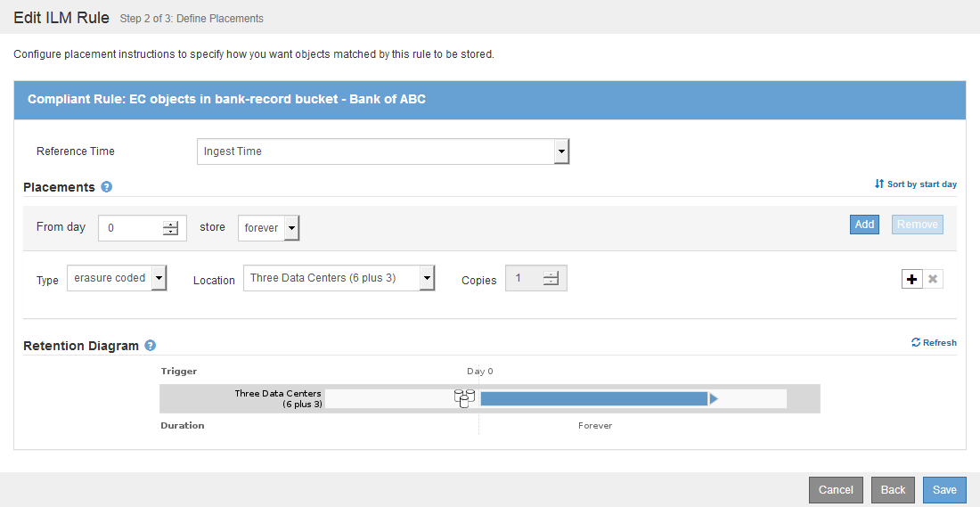Image resolution: width=980 pixels, height=507 pixels.
Task: Expand the store duration 'forever' dropdown
Action: [x=291, y=228]
